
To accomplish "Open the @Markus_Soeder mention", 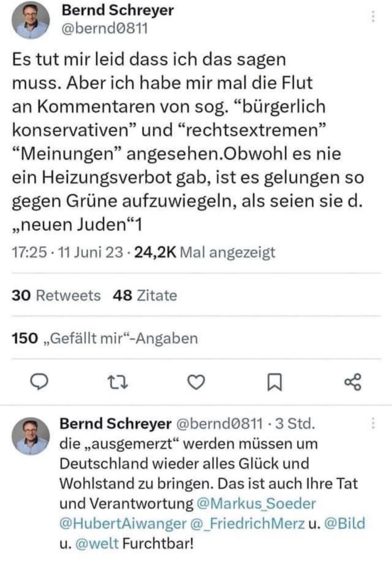I will pyautogui.click(x=257, y=505).
